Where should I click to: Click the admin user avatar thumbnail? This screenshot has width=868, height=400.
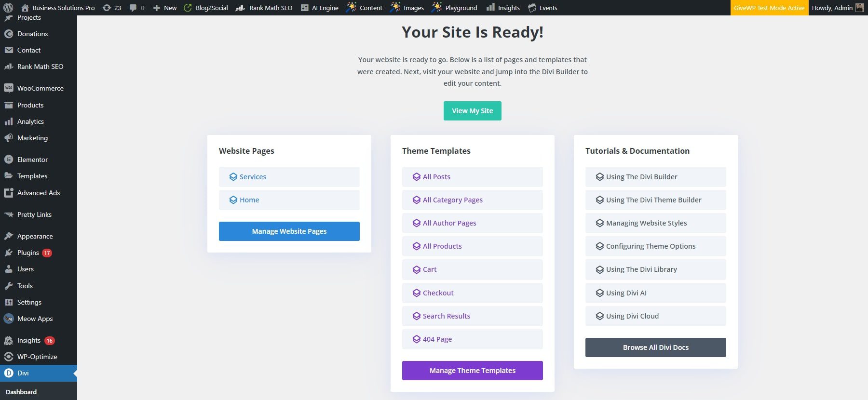tap(860, 8)
